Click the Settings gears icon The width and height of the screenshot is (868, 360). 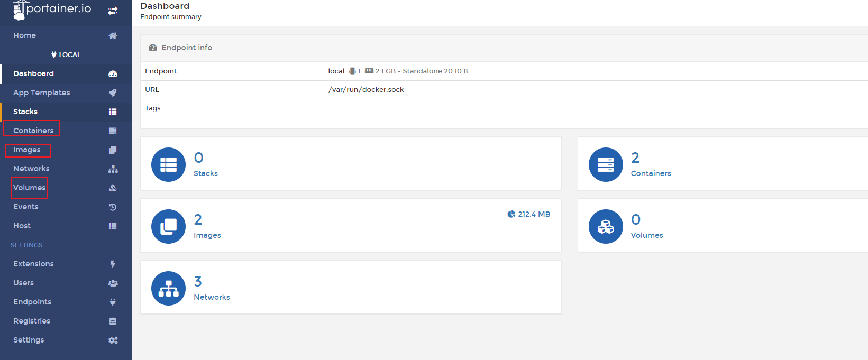pos(113,340)
